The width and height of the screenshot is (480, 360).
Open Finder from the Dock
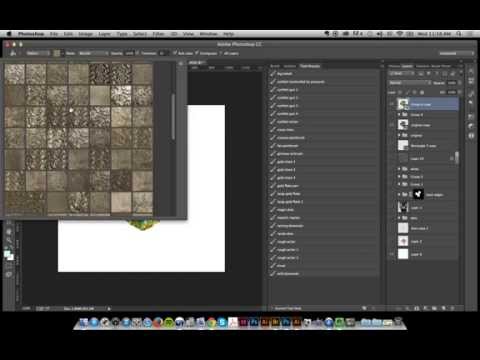coord(84,322)
